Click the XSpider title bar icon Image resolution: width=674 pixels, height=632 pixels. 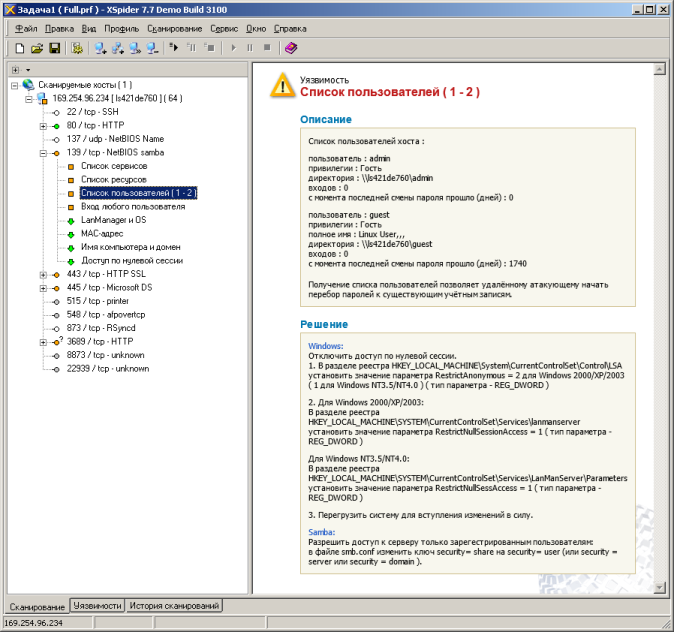9,9
